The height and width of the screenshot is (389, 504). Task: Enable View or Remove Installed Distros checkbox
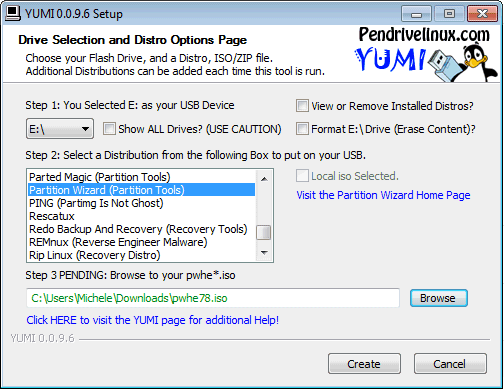click(x=302, y=106)
